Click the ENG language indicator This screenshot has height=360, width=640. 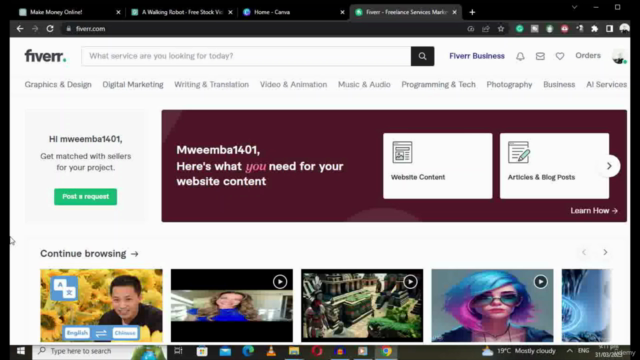[584, 351]
